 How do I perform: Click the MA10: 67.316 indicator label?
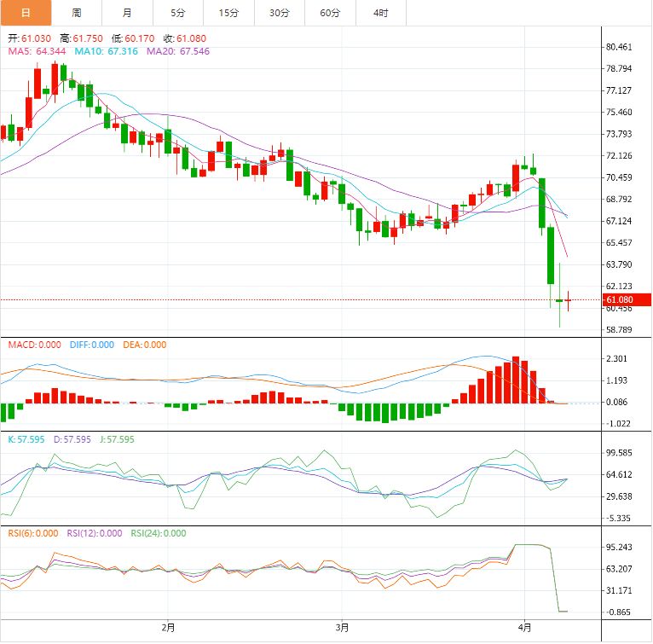pyautogui.click(x=107, y=51)
